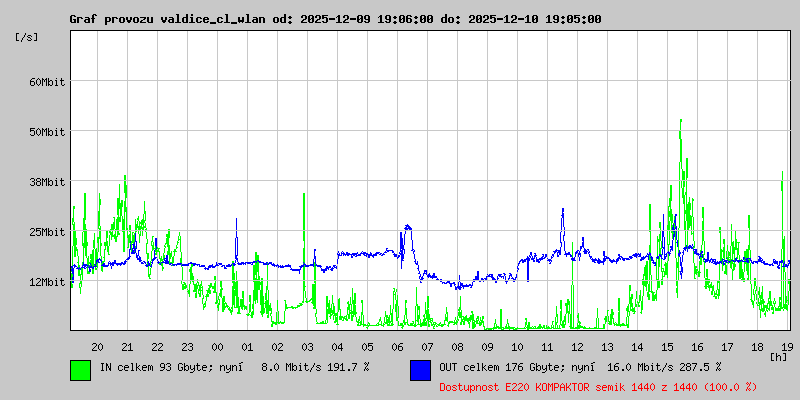This screenshot has height=400, width=800.
Task: Click the graph title 'Graf provozu valdice_cl_wlan'
Action: coord(167,19)
